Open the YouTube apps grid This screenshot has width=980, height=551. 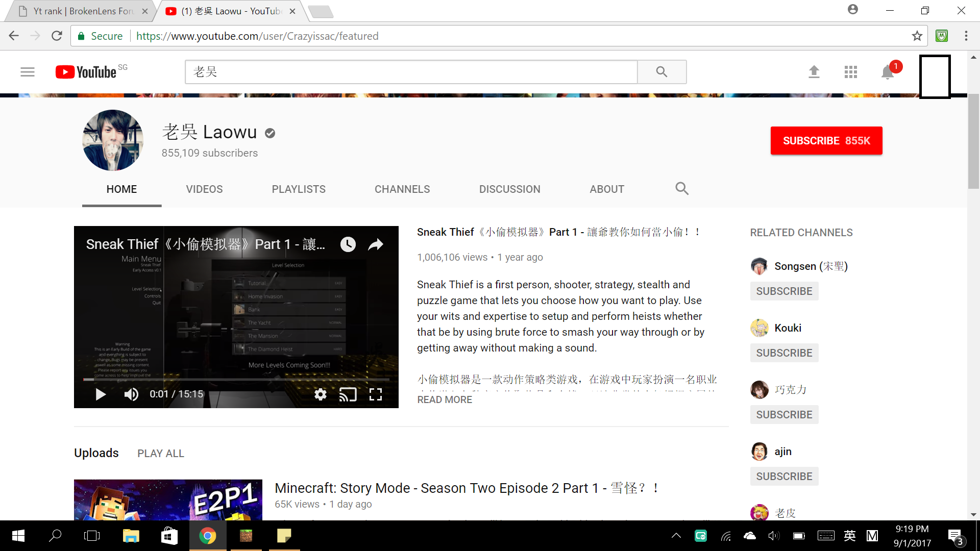click(851, 72)
